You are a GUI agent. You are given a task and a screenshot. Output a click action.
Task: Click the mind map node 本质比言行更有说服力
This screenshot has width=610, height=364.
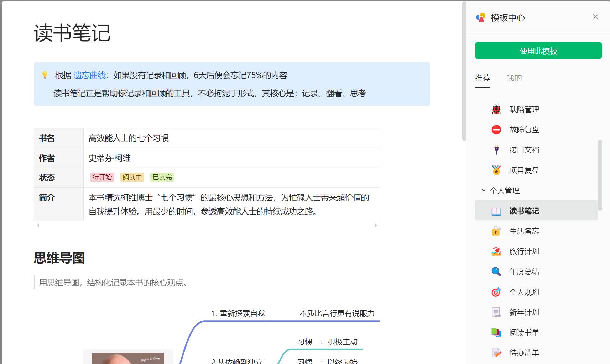point(337,313)
